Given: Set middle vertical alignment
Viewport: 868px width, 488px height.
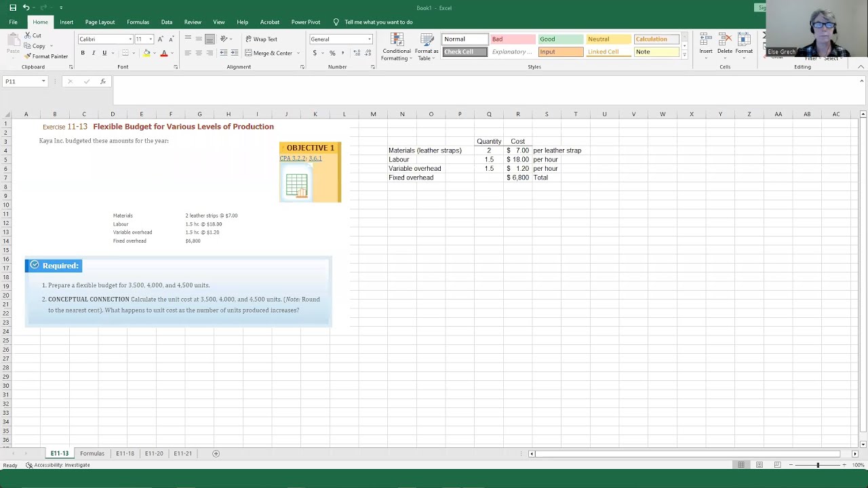Looking at the screenshot, I should [x=199, y=39].
